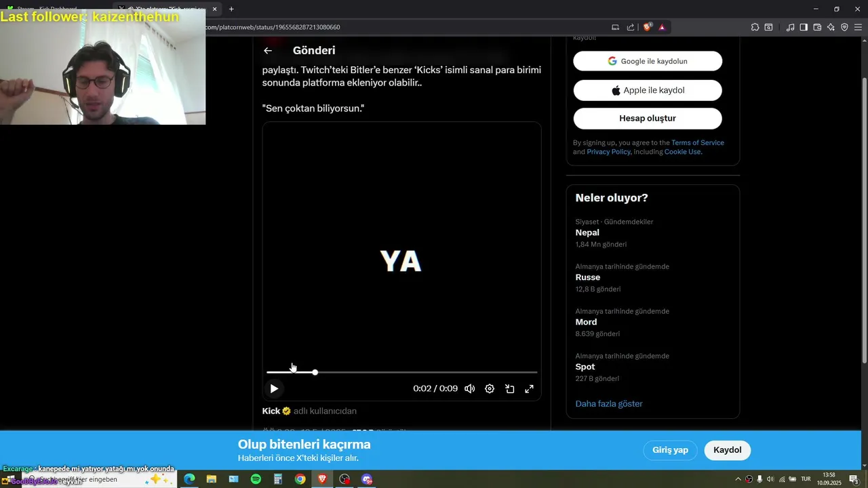
Task: Open OBS Studio from the taskbar
Action: coord(344,479)
